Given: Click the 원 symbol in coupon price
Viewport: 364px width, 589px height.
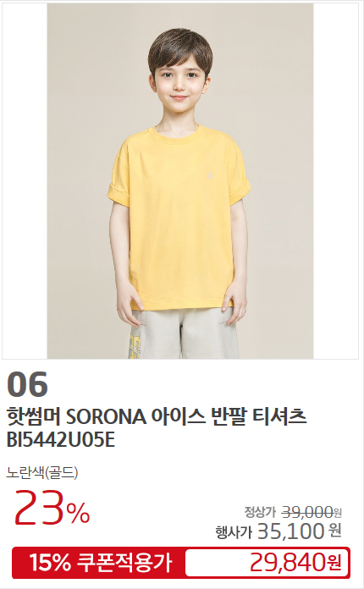Looking at the screenshot, I should (x=334, y=562).
